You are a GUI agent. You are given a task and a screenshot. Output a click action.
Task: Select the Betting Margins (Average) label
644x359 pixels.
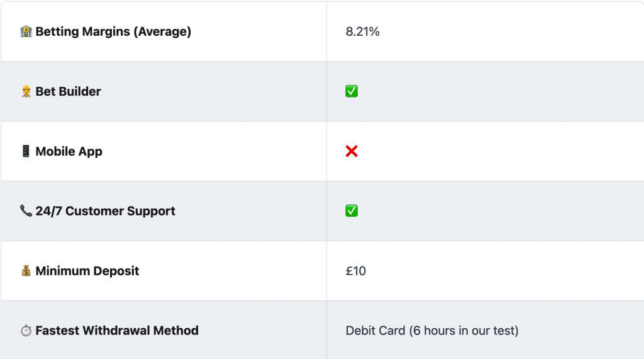pyautogui.click(x=113, y=31)
